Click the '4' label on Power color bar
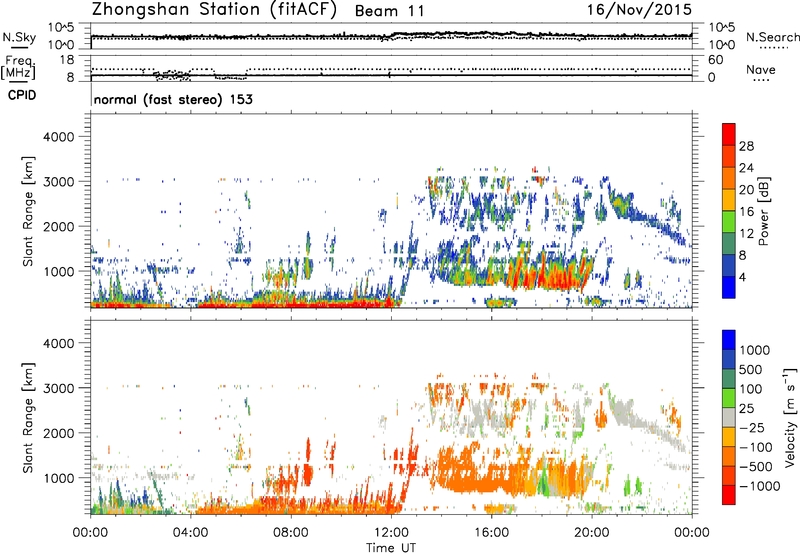 click(742, 277)
